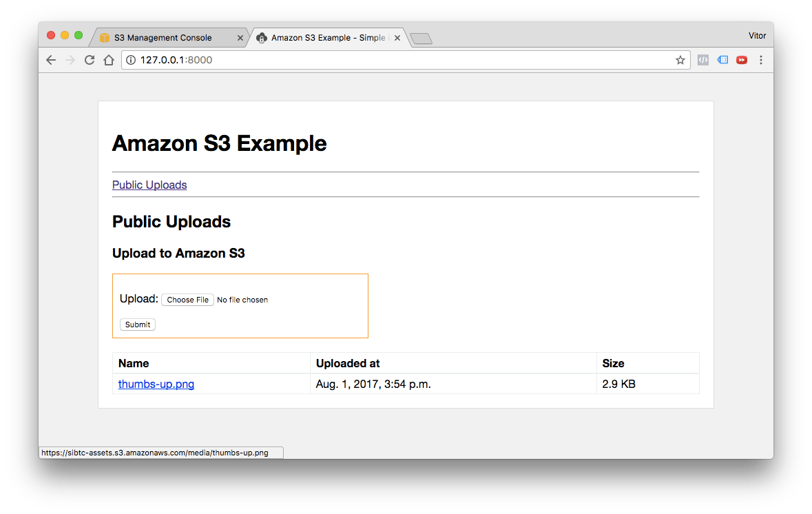The height and width of the screenshot is (514, 812).
Task: Switch to the S3 Management Console tab
Action: coord(165,37)
